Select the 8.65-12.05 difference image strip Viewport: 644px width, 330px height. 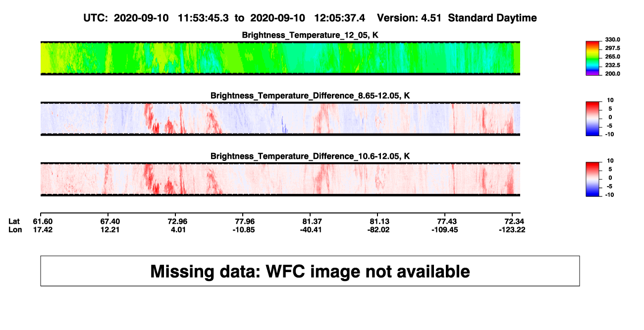pyautogui.click(x=280, y=118)
